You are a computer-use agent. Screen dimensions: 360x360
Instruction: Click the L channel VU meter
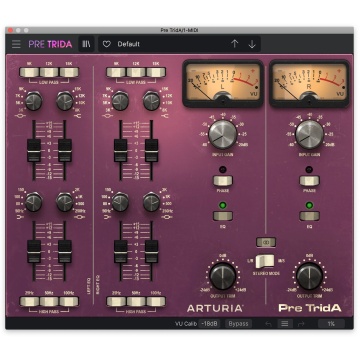click(x=223, y=83)
